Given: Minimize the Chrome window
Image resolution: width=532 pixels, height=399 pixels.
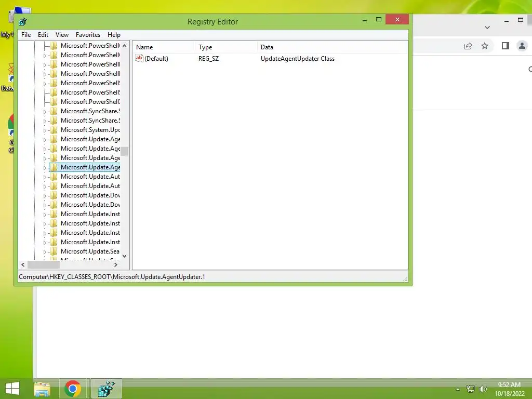Looking at the screenshot, I should pyautogui.click(x=507, y=20).
